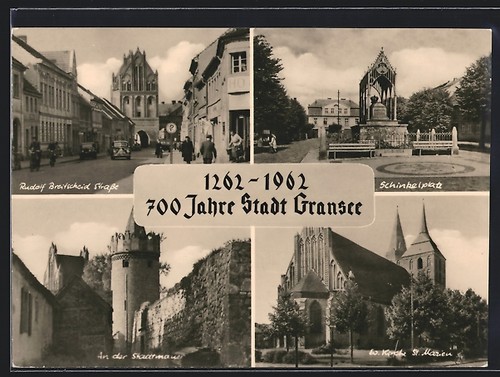The height and width of the screenshot is (377, 500).
Task: Click the 'Schinkelplatz' caption
Action: pos(410,185)
